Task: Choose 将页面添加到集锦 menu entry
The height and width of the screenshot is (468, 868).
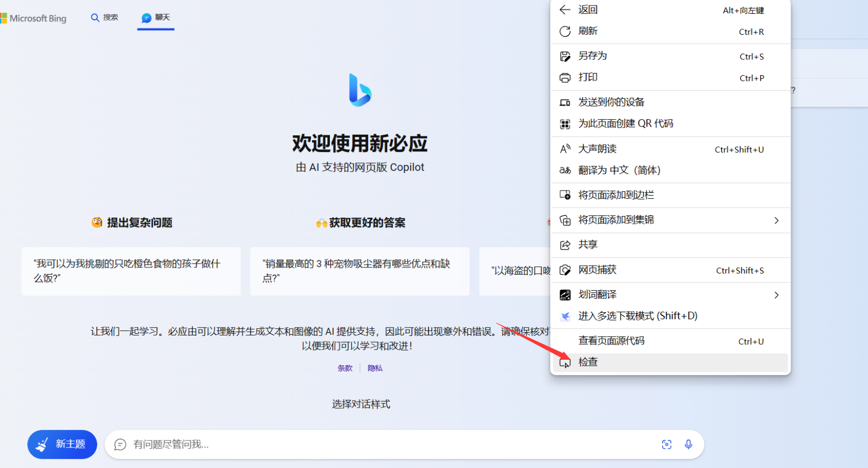Action: point(670,220)
